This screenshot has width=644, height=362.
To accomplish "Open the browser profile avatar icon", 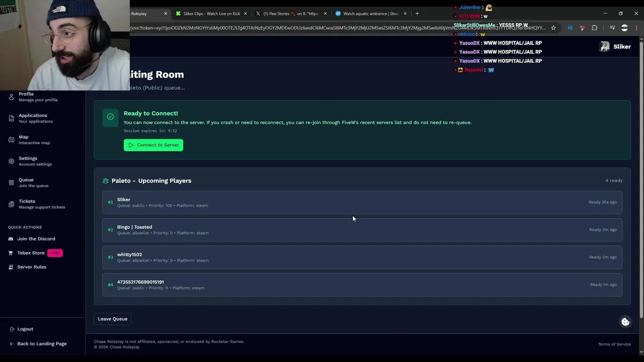I will (x=624, y=28).
